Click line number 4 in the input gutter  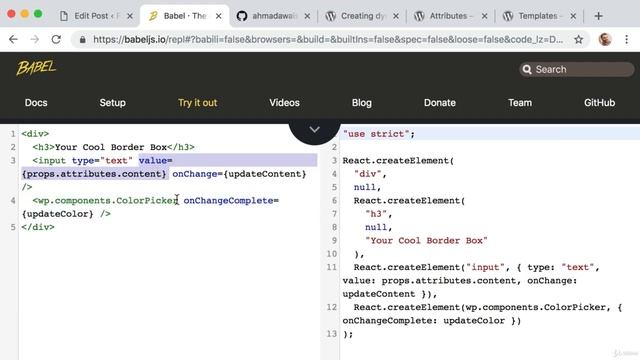[13, 200]
